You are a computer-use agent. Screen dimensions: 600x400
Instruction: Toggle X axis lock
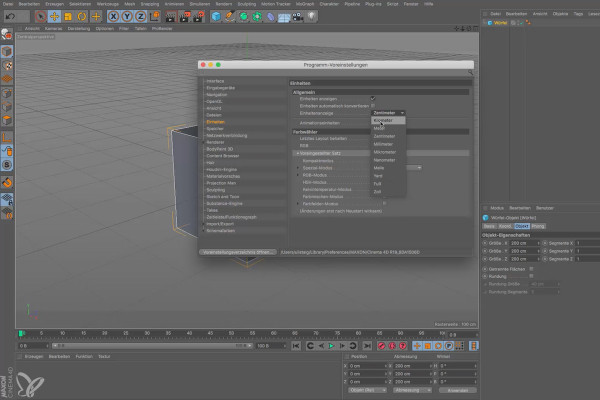(x=113, y=16)
